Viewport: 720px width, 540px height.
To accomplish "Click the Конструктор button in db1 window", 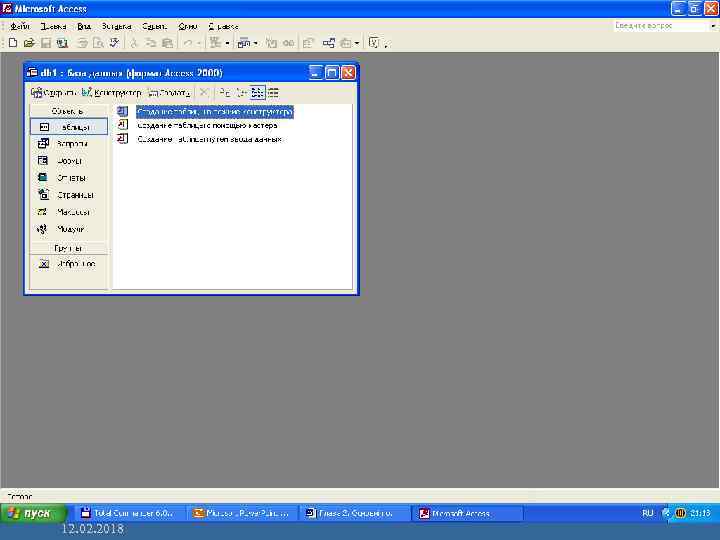I will [111, 93].
